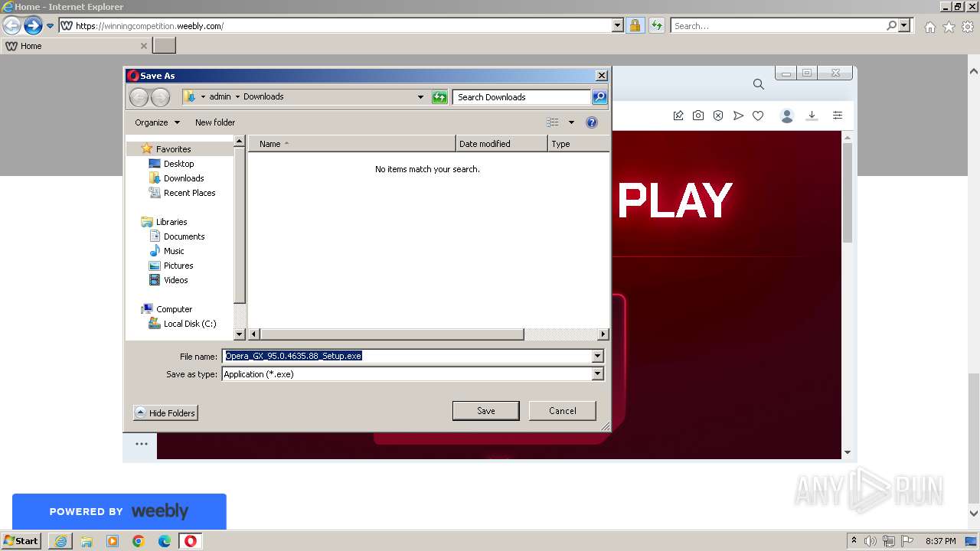Click navigation pane vertical scrollbar
Viewport: 980px width, 551px height.
(240, 226)
